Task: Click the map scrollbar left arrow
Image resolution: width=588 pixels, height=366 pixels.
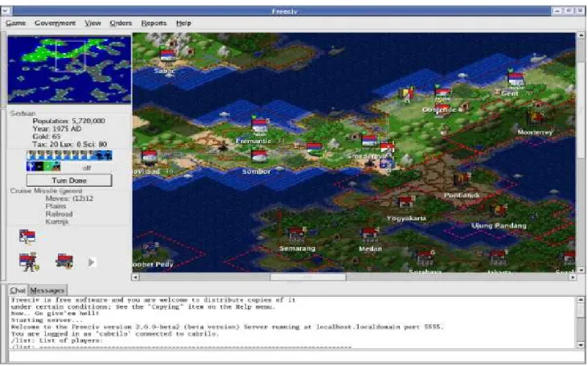Action: 135,278
